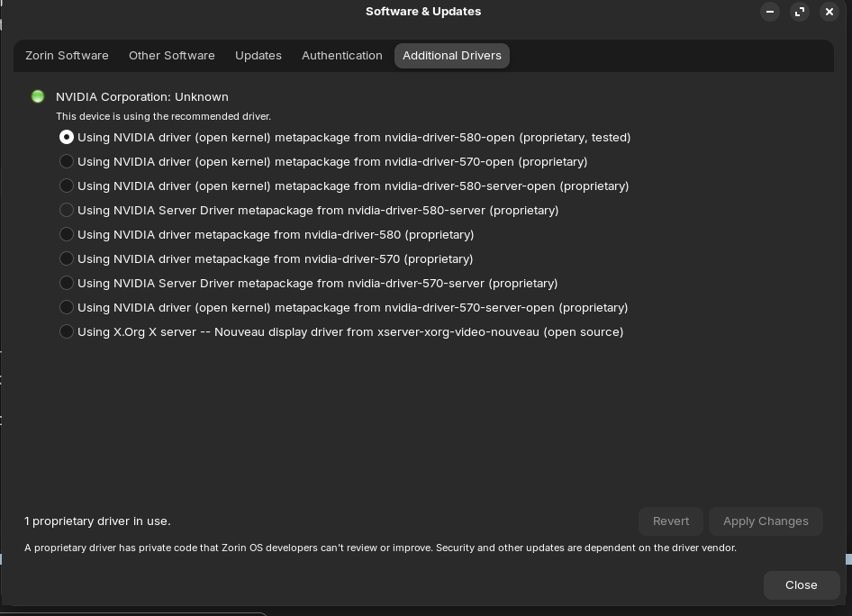This screenshot has width=852, height=616.
Task: Click the Additional Drivers tab
Action: (451, 56)
